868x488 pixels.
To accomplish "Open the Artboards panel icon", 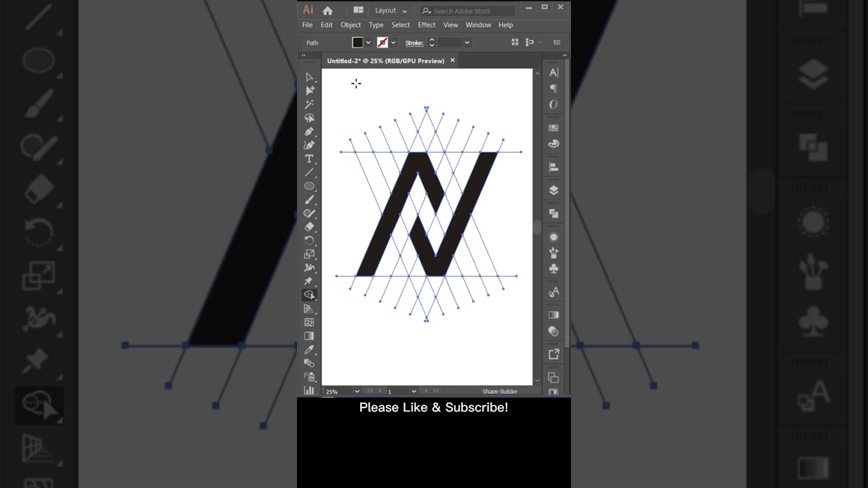I will pos(553,378).
